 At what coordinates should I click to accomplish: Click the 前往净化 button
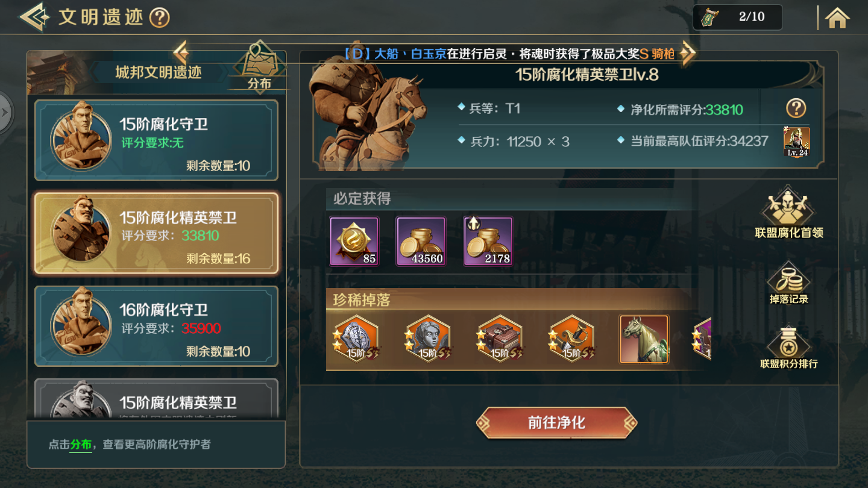pyautogui.click(x=556, y=423)
